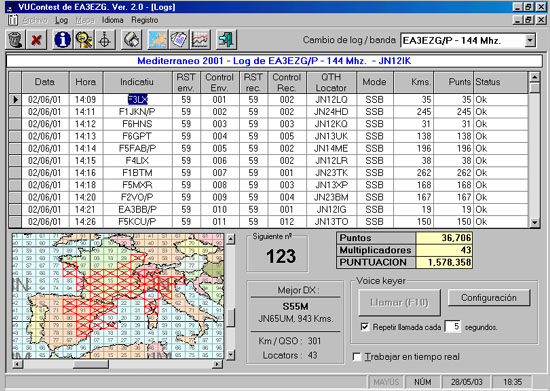This screenshot has width=550, height=391.
Task: Open the Log menu
Action: (61, 20)
